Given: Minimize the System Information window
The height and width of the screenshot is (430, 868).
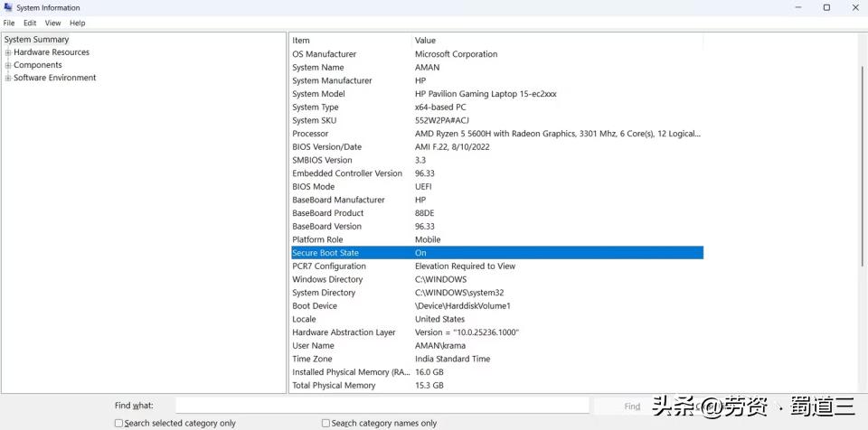Looking at the screenshot, I should click(x=798, y=8).
